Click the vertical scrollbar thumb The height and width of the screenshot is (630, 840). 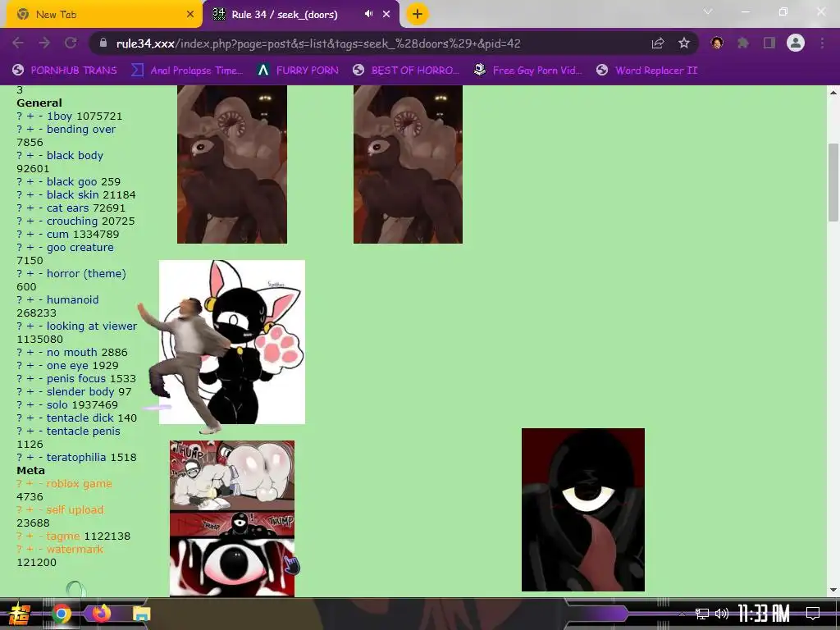(833, 182)
